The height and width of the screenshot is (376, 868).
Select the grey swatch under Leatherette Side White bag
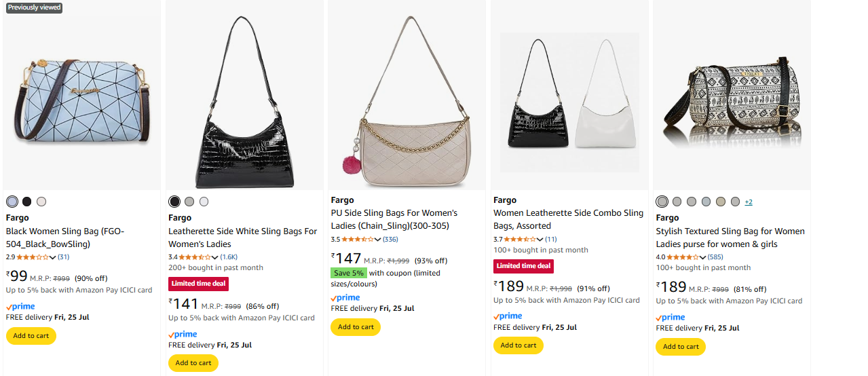tap(189, 202)
